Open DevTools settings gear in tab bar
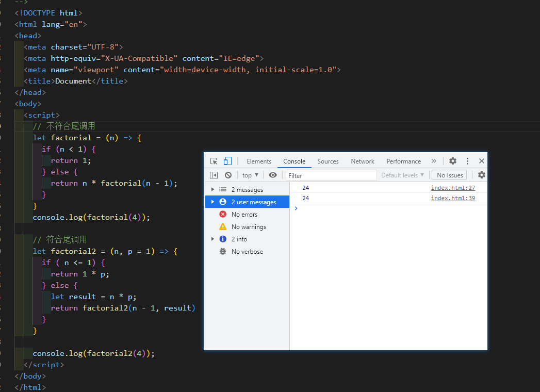The image size is (540, 392). click(453, 161)
